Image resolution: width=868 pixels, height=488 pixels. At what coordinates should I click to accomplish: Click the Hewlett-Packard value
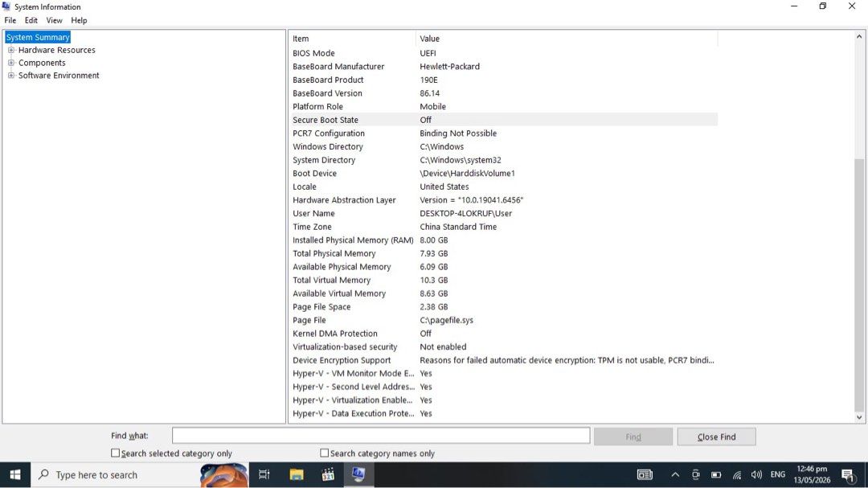449,67
